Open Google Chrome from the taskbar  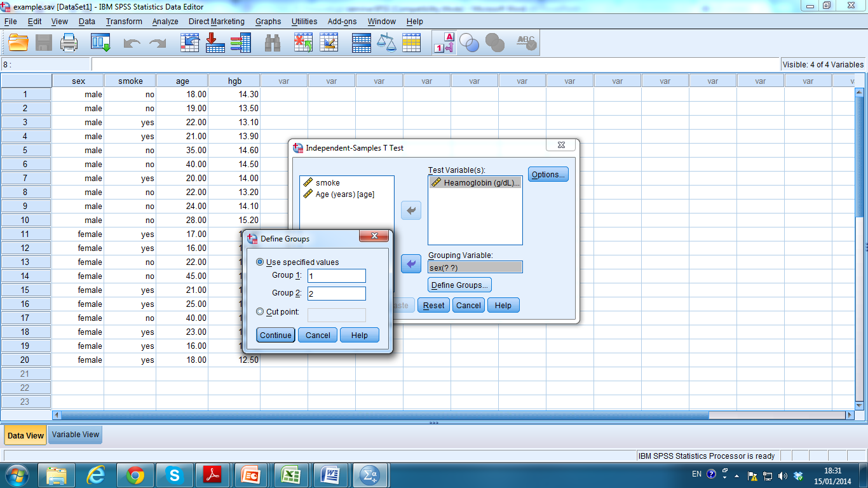pos(135,475)
